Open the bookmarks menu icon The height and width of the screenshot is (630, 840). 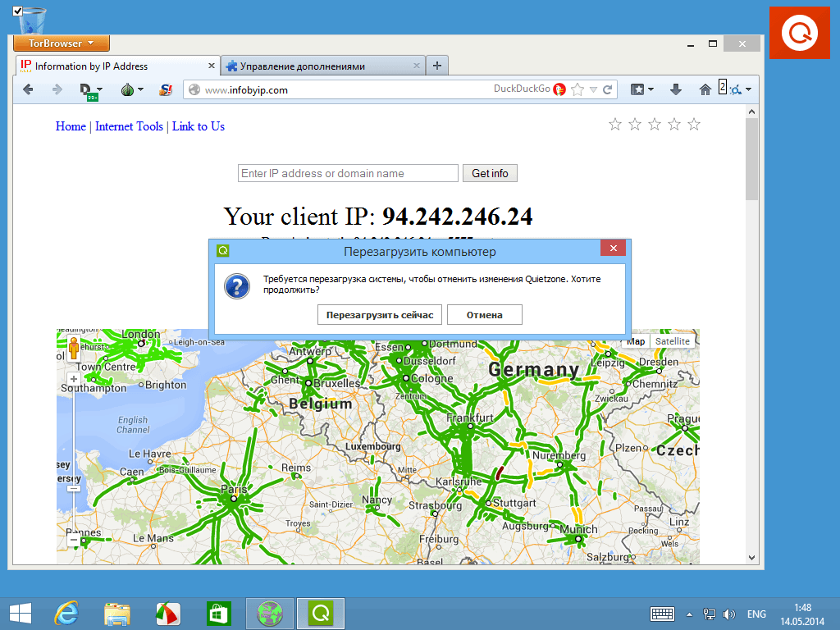pyautogui.click(x=637, y=89)
